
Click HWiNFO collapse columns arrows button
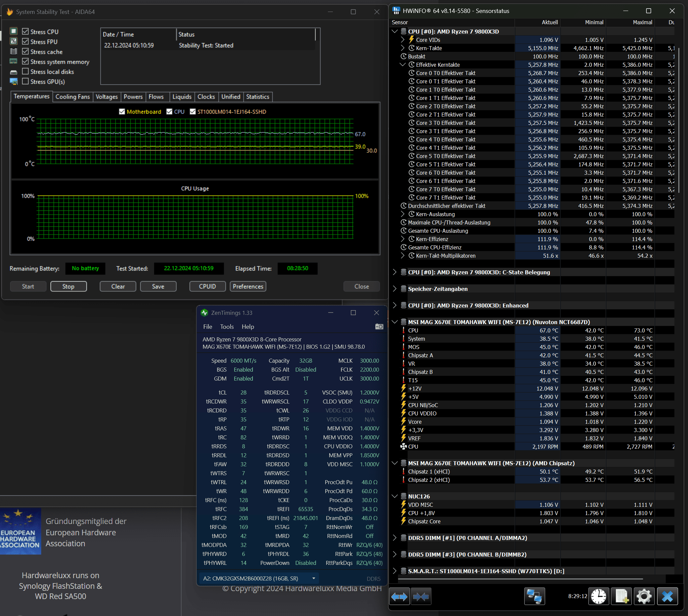[421, 597]
